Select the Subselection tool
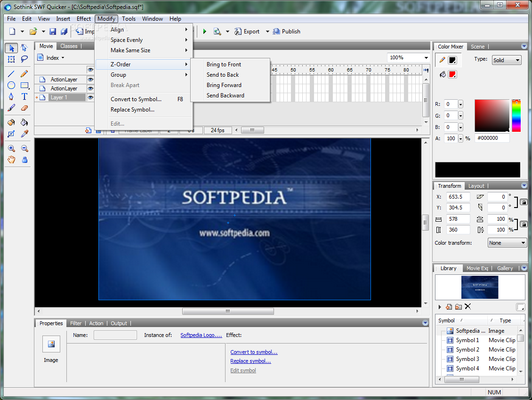Screen dimensions: 532x400 [24, 48]
